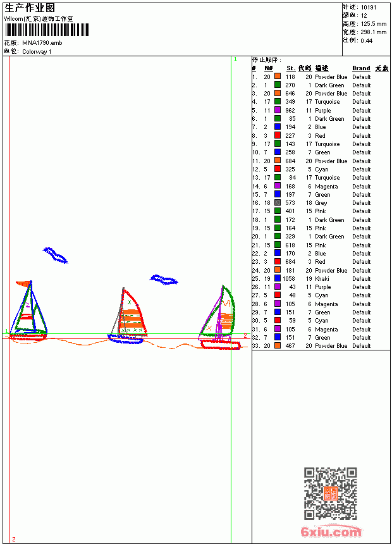392x544 pixels.
Task: Click the purple swatch in row 5
Action: click(278, 110)
